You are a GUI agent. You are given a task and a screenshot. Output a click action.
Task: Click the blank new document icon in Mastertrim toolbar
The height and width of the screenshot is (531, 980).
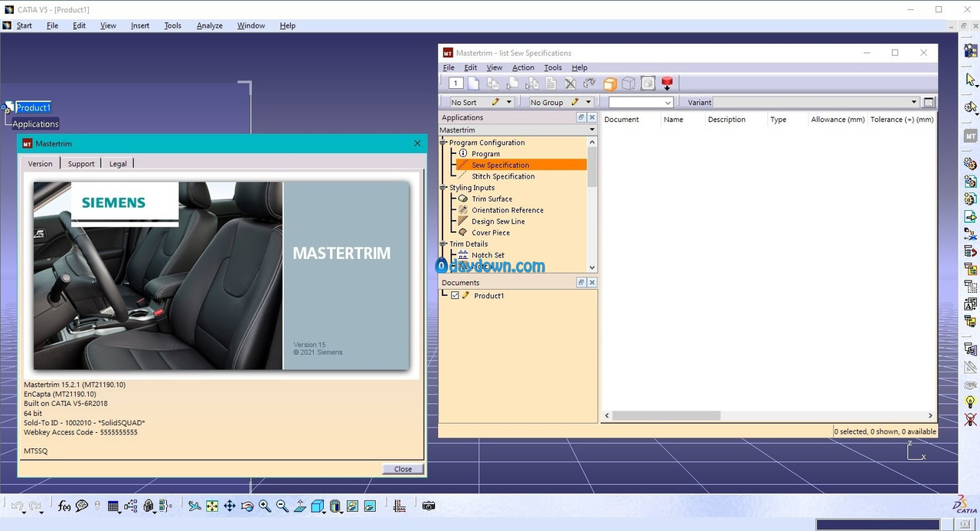pyautogui.click(x=474, y=84)
